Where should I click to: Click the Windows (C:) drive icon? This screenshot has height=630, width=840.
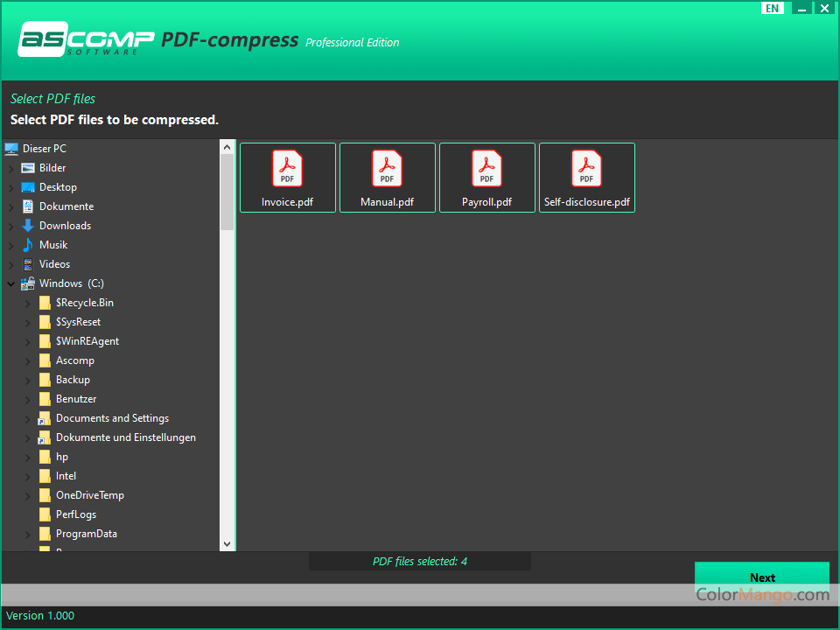pyautogui.click(x=28, y=283)
